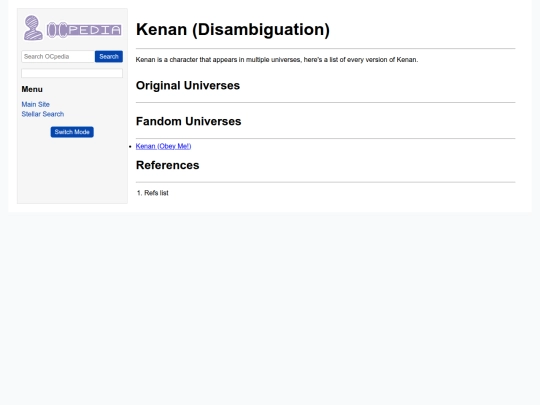Open the Kenan (Obey Me!) link

pos(163,146)
